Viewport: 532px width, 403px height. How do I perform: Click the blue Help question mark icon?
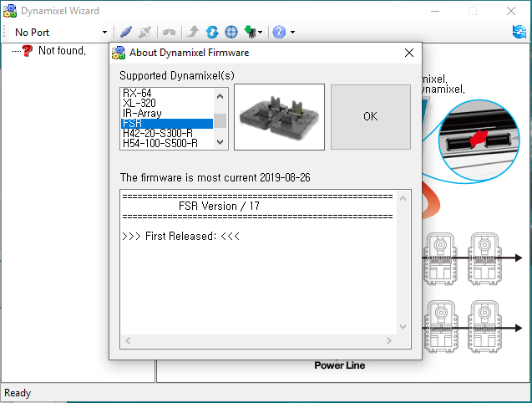coord(279,33)
